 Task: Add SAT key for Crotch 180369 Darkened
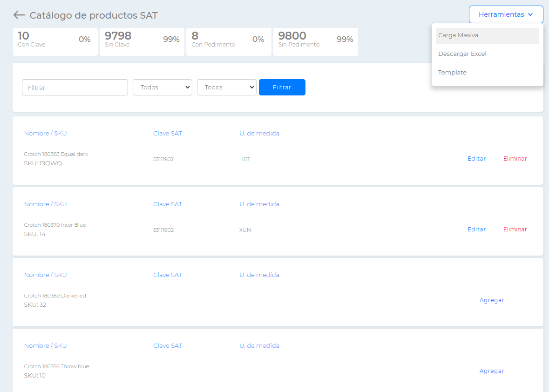point(492,300)
